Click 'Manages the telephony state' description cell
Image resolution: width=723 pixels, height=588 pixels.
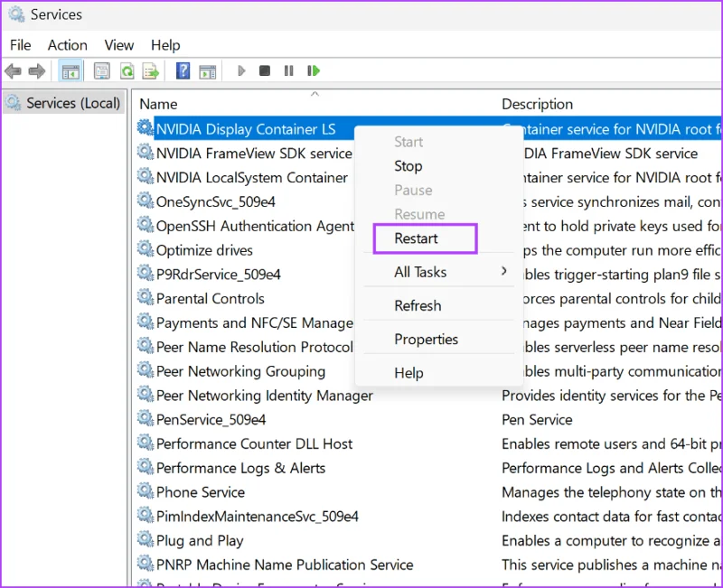pyautogui.click(x=611, y=492)
